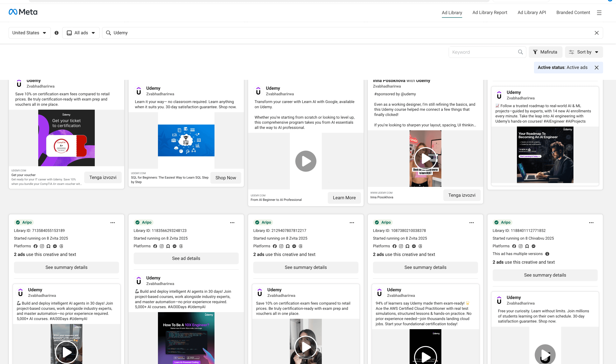Open the All ads category dropdown
Image resolution: width=616 pixels, height=364 pixels.
(81, 33)
